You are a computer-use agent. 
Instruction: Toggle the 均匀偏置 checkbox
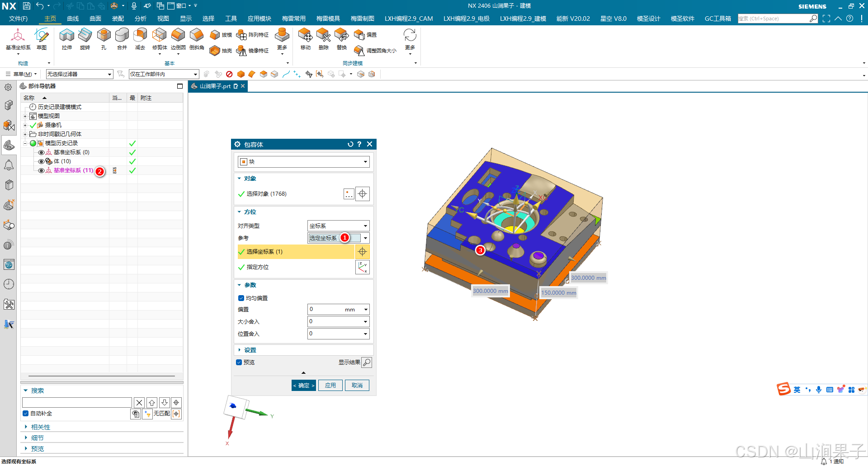241,298
